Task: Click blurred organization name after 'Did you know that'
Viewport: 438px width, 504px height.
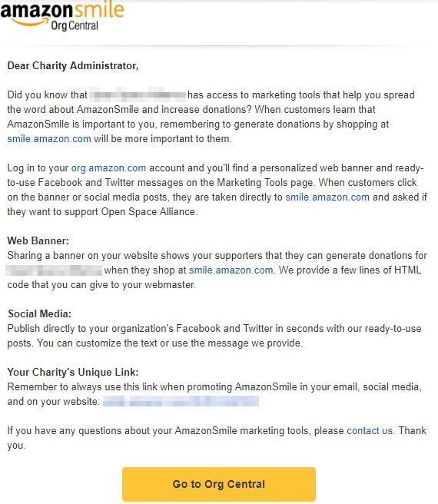Action: pyautogui.click(x=138, y=94)
